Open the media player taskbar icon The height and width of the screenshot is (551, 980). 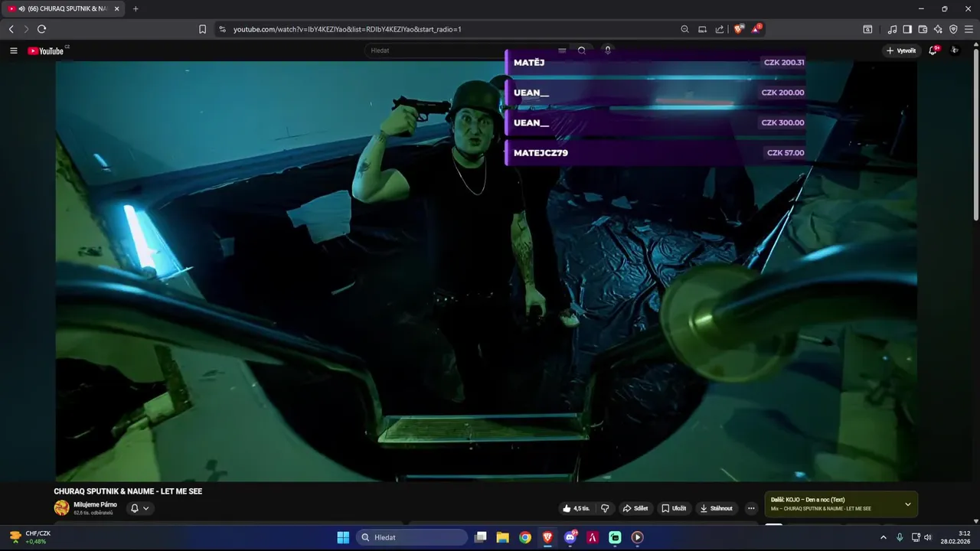(637, 537)
